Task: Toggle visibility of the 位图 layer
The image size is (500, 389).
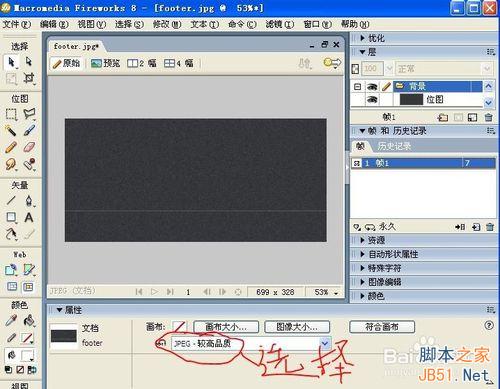Action: [x=372, y=100]
